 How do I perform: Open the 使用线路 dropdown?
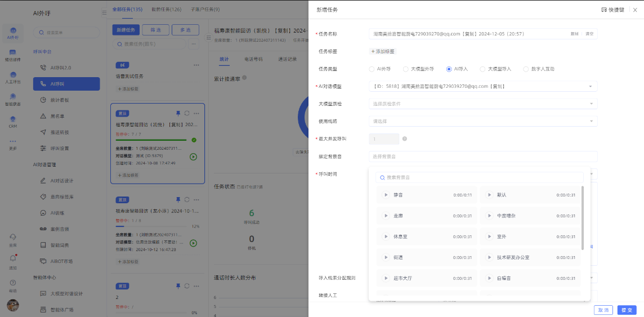[482, 121]
